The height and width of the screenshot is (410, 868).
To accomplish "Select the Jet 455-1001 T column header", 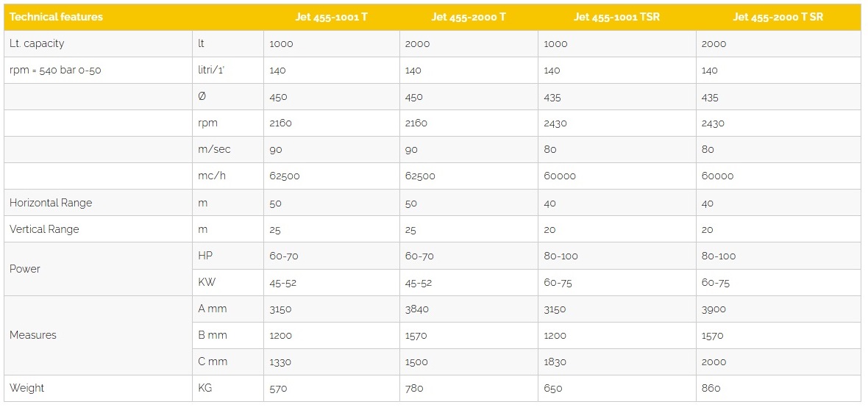I will pos(331,17).
